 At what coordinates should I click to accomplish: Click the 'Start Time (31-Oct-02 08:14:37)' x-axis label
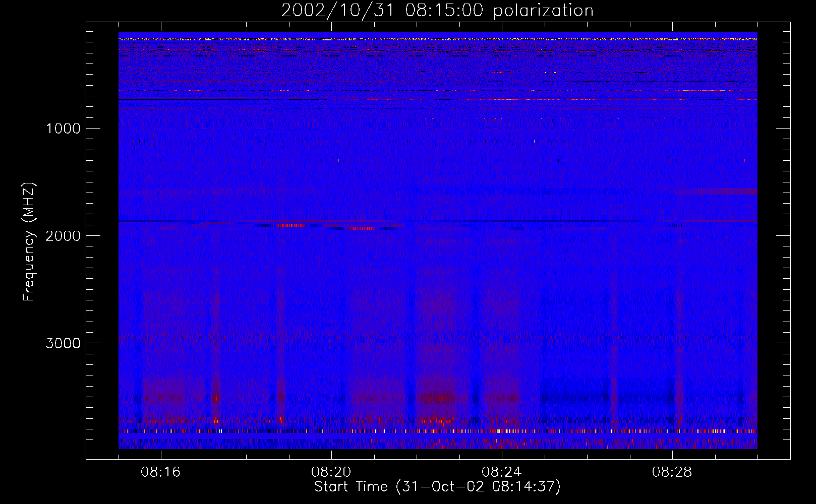click(x=437, y=487)
